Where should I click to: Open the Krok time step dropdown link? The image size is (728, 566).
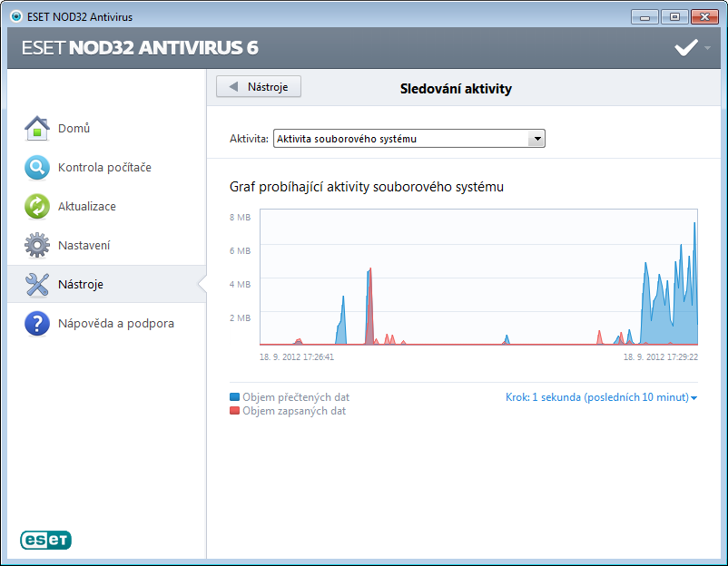click(601, 397)
